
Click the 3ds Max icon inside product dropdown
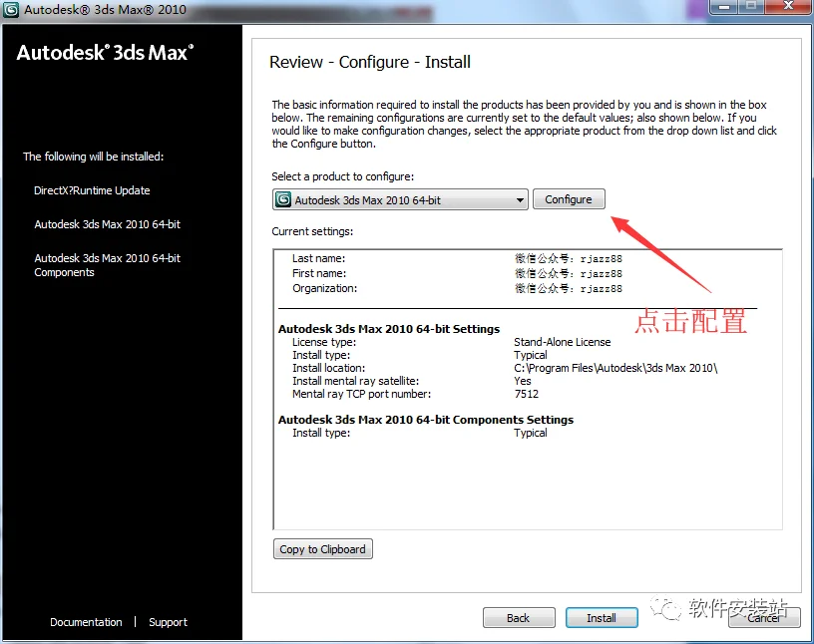click(283, 199)
